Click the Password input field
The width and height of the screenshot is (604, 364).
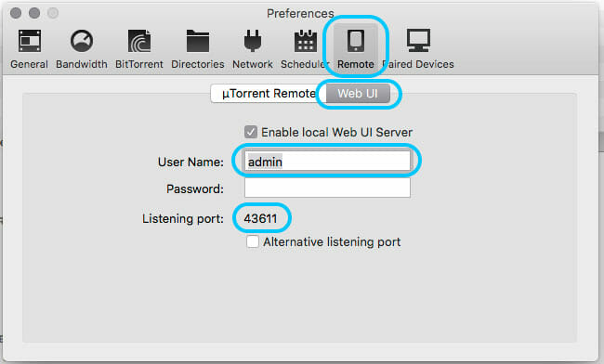(327, 188)
